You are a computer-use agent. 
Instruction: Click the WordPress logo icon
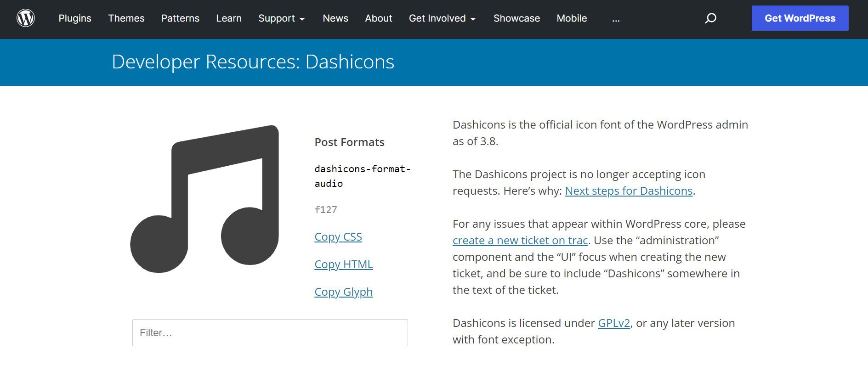[x=26, y=18]
